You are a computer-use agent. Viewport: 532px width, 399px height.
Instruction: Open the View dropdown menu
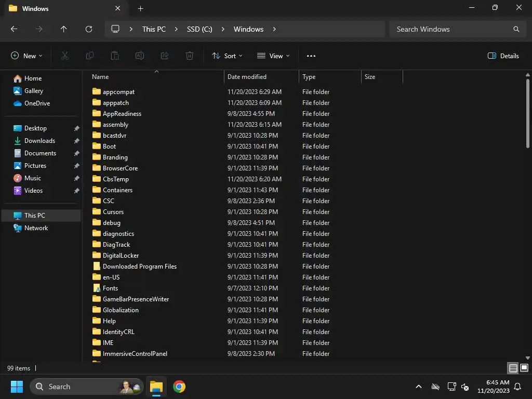(273, 56)
